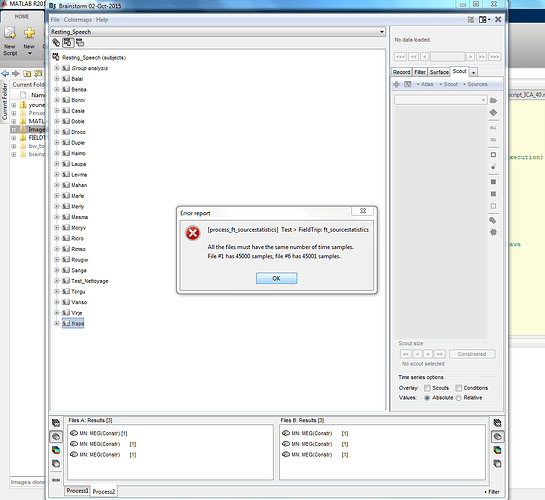
Task: Click the Filter link at bottom right
Action: point(492,492)
